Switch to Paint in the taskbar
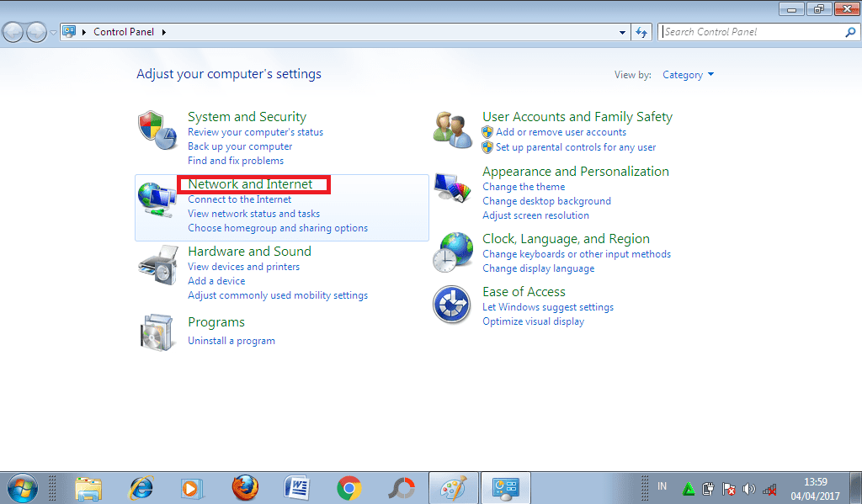The image size is (862, 504). (454, 488)
